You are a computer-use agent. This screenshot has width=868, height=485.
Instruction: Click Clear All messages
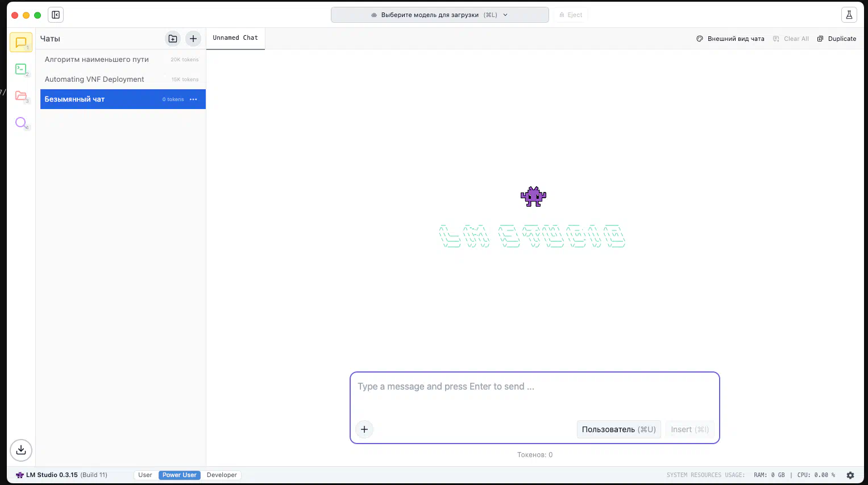(791, 39)
